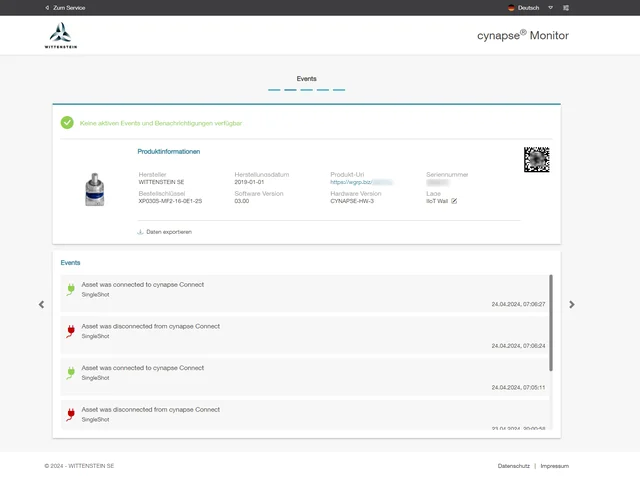Click the QR code image
This screenshot has width=640, height=480.
(536, 159)
